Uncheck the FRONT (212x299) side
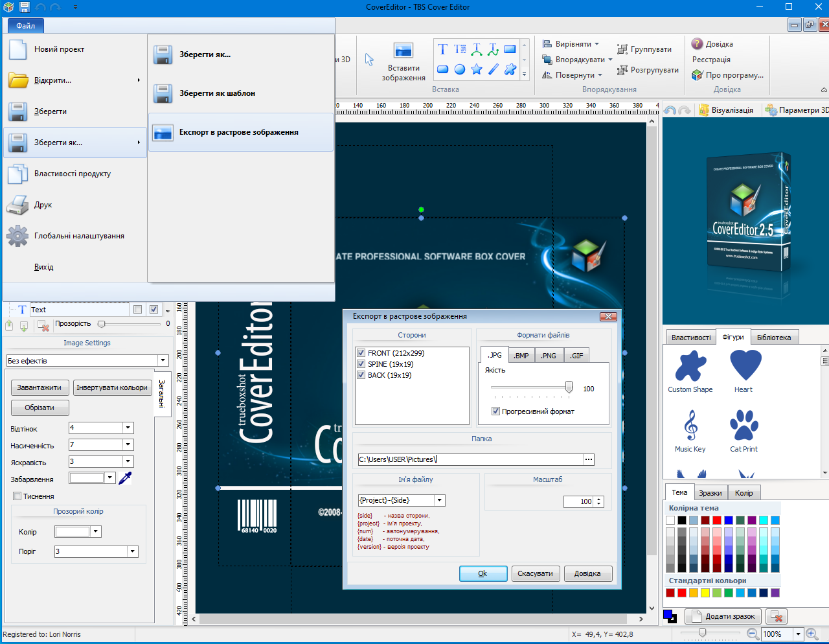Screen dimensions: 829x644 pyautogui.click(x=361, y=353)
